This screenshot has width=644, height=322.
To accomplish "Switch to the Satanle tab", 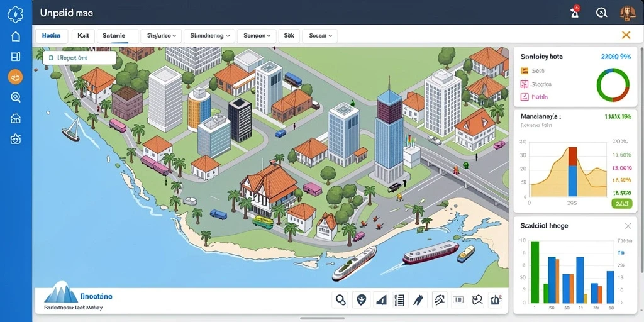I will [x=113, y=36].
